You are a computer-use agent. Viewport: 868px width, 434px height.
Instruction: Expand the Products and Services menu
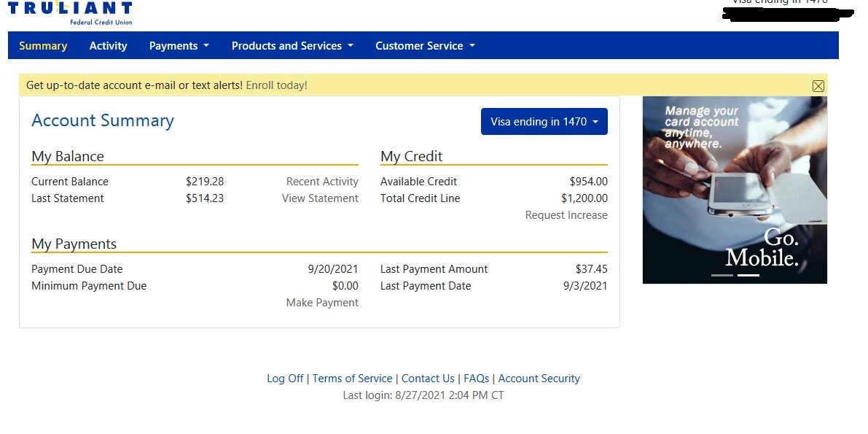pyautogui.click(x=292, y=46)
